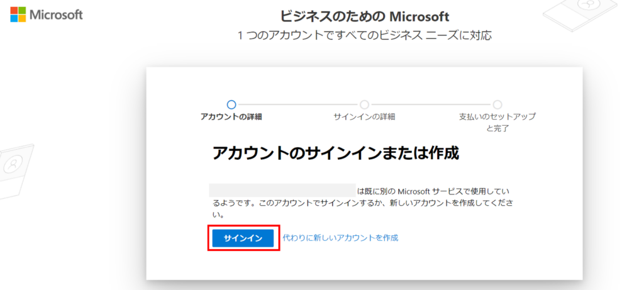Click the blue サインイン button
The height and width of the screenshot is (290, 644).
243,238
